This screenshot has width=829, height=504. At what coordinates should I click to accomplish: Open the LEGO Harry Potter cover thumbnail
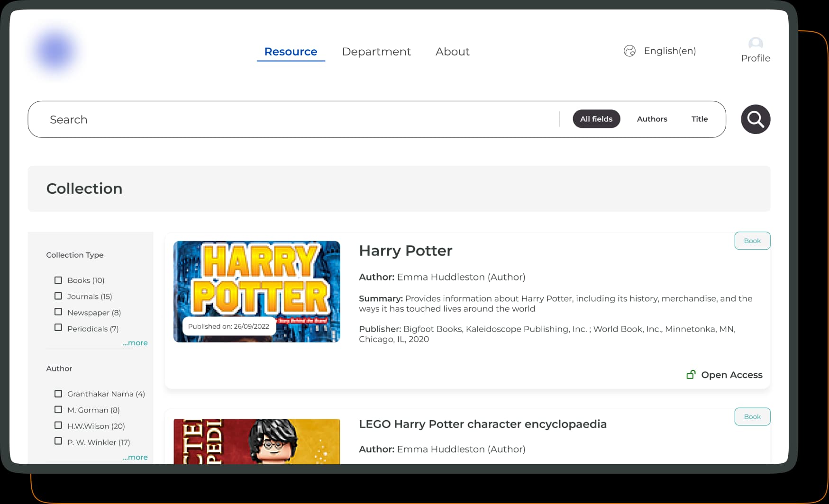click(x=257, y=441)
